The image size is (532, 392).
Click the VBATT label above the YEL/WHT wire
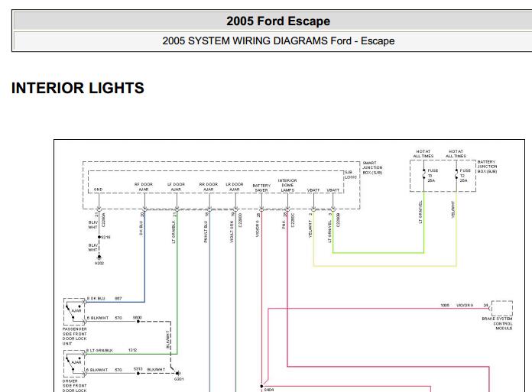[313, 190]
